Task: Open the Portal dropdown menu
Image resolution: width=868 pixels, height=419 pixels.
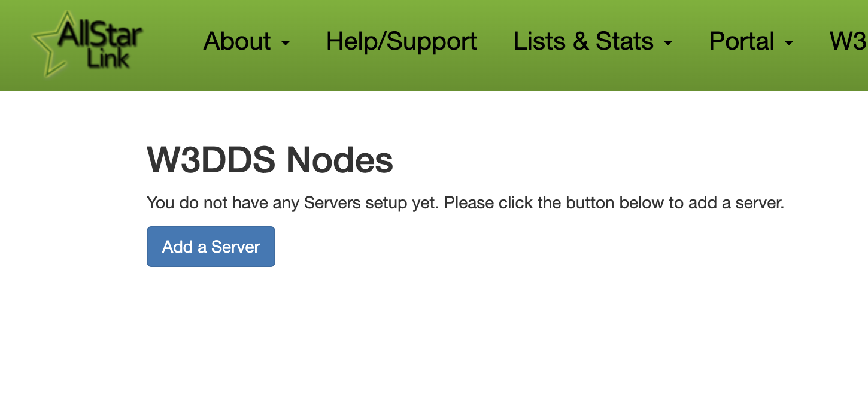Action: [751, 41]
